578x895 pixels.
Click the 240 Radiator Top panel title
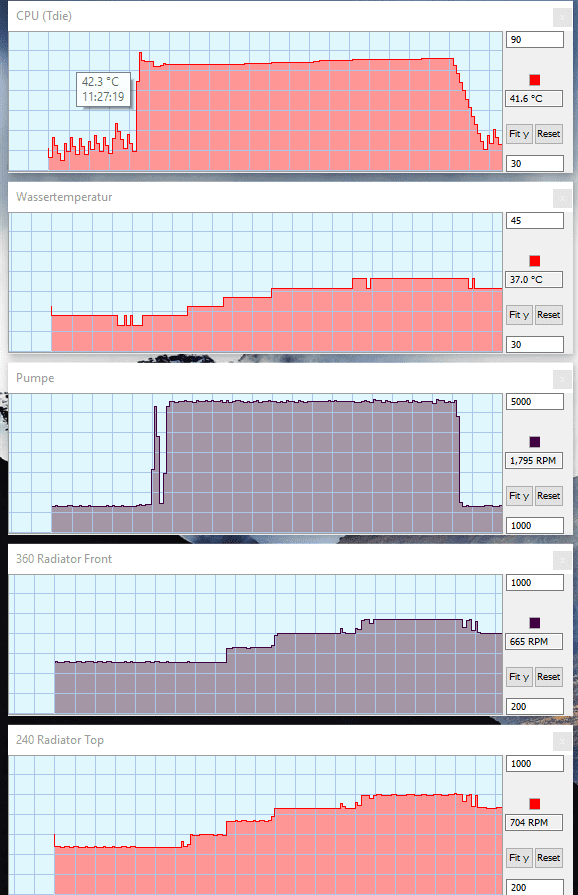[60, 740]
